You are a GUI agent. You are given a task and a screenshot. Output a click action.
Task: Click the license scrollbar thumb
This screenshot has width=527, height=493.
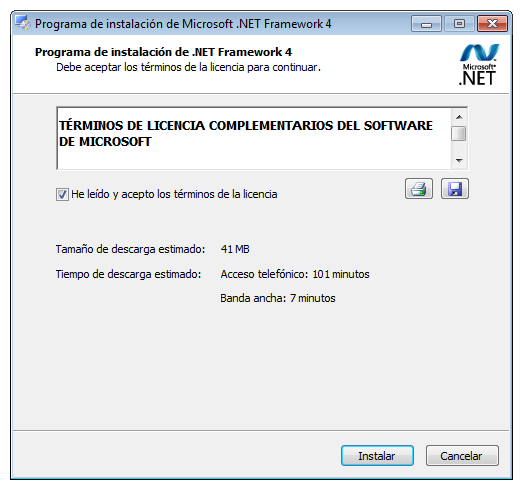(x=459, y=133)
